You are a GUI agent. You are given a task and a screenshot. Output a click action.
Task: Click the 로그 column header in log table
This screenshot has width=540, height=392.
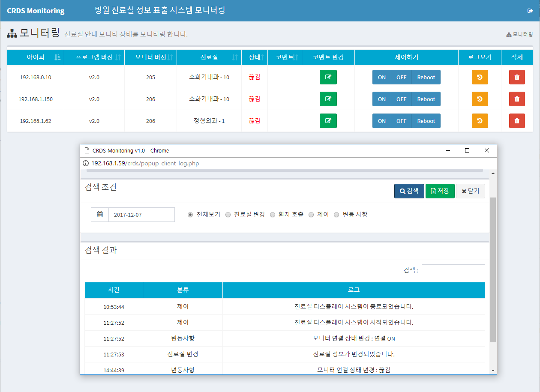pos(354,290)
